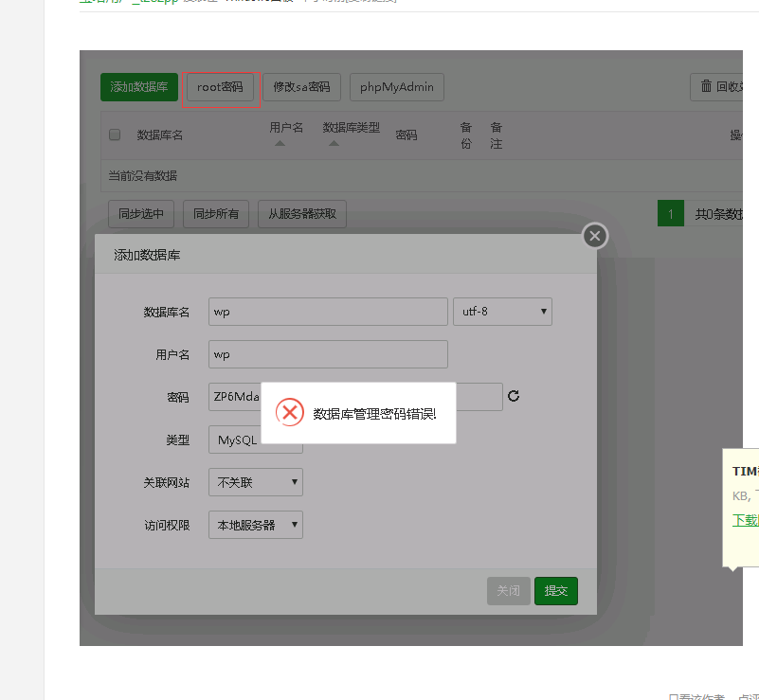
Task: Launch phpMyAdmin from the toolbar
Action: click(396, 87)
